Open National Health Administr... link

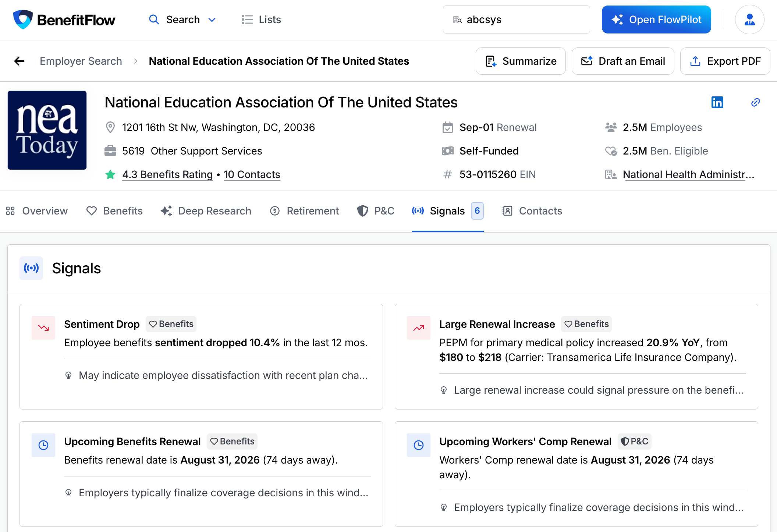[688, 174]
